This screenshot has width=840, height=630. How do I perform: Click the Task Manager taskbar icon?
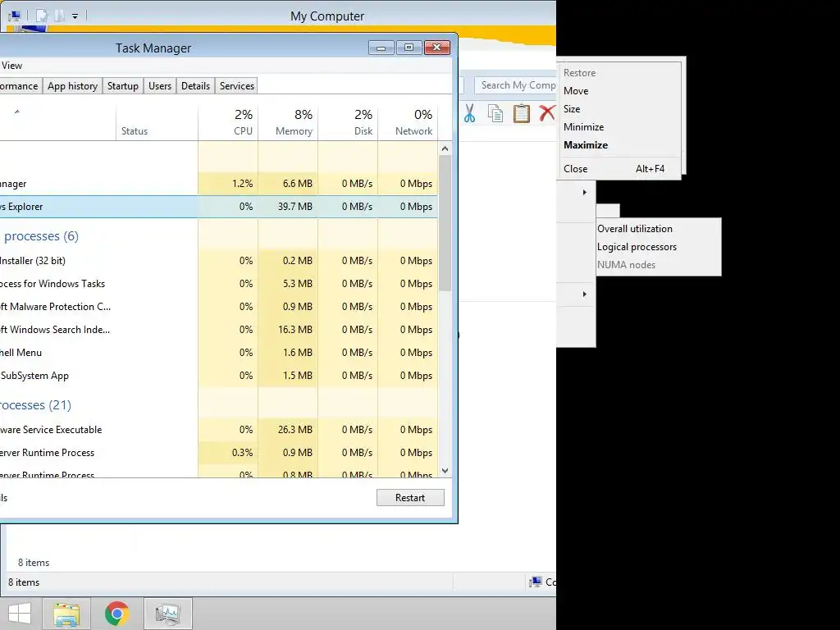[167, 614]
